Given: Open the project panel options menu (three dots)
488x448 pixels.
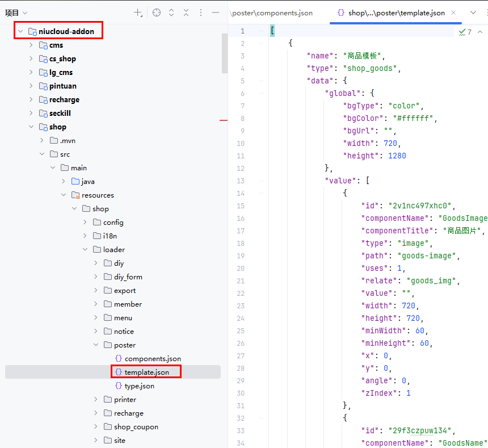Looking at the screenshot, I should pyautogui.click(x=200, y=12).
